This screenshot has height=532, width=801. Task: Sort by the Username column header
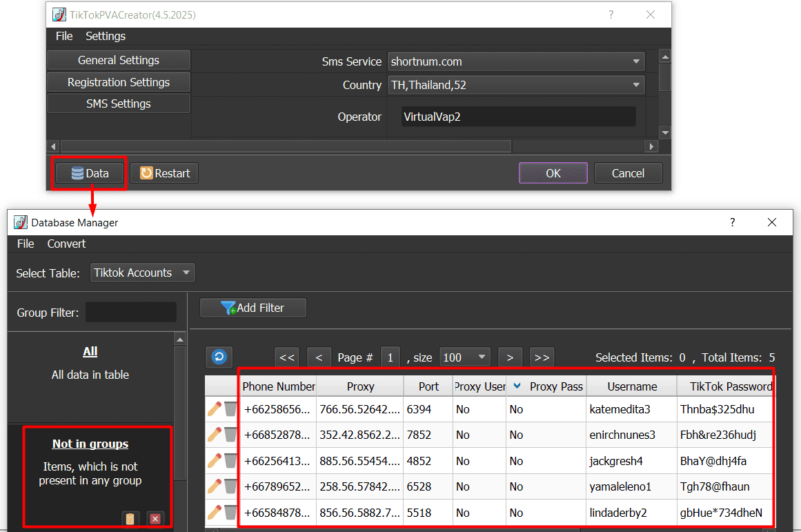(x=632, y=386)
